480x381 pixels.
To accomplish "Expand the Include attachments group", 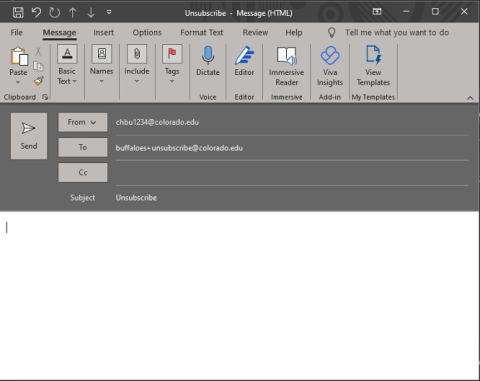I will pyautogui.click(x=137, y=65).
